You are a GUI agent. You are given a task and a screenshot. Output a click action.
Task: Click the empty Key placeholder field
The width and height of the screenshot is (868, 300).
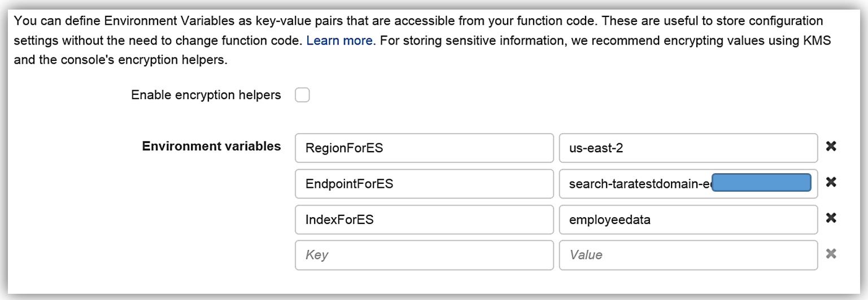point(424,255)
